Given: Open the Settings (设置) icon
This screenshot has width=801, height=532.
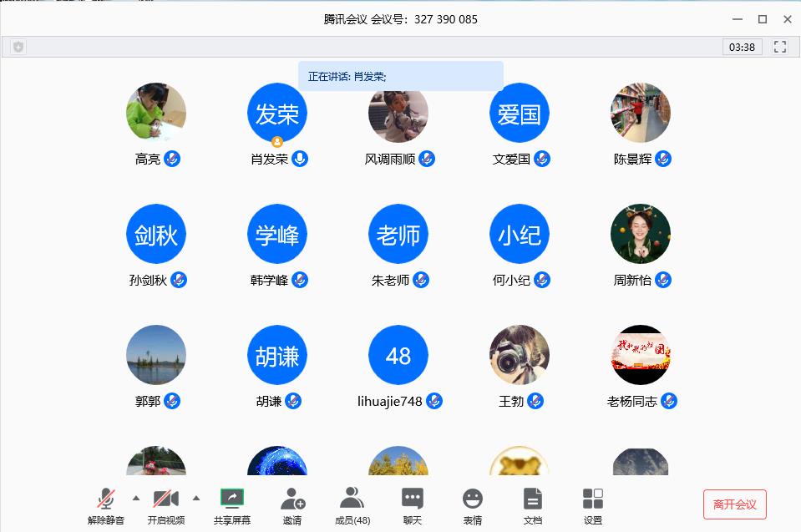Looking at the screenshot, I should point(593,499).
